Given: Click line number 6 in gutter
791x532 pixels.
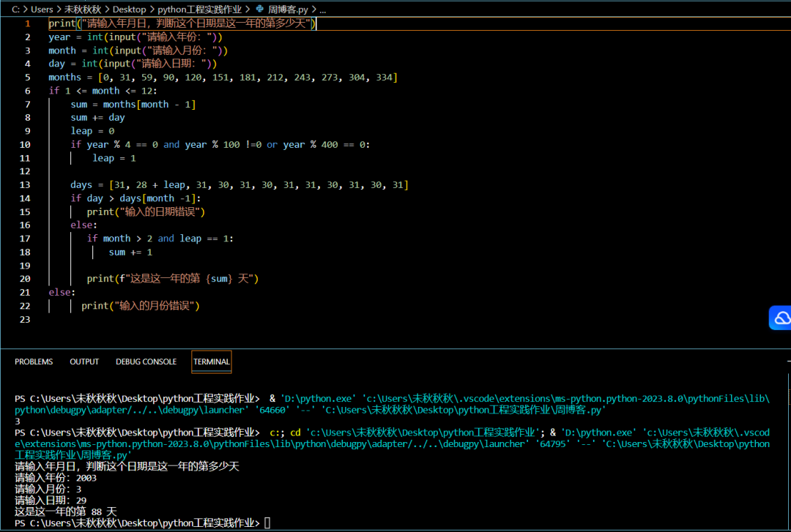Looking at the screenshot, I should pyautogui.click(x=28, y=91).
